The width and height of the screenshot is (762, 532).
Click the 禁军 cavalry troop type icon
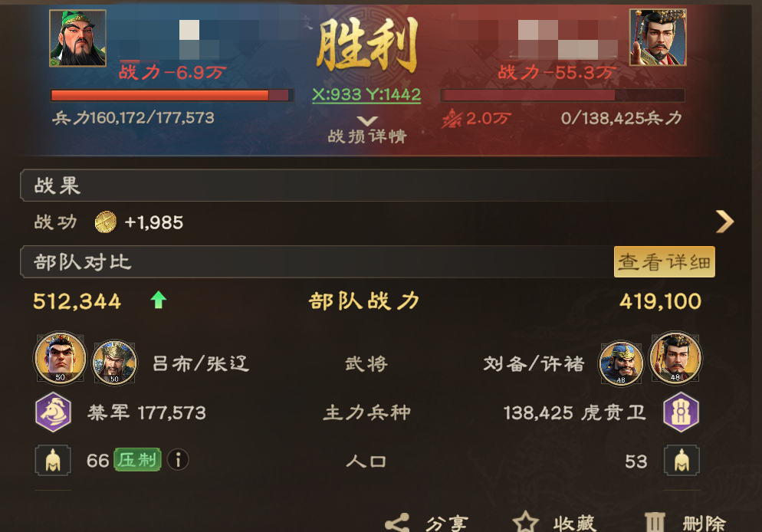pos(54,412)
